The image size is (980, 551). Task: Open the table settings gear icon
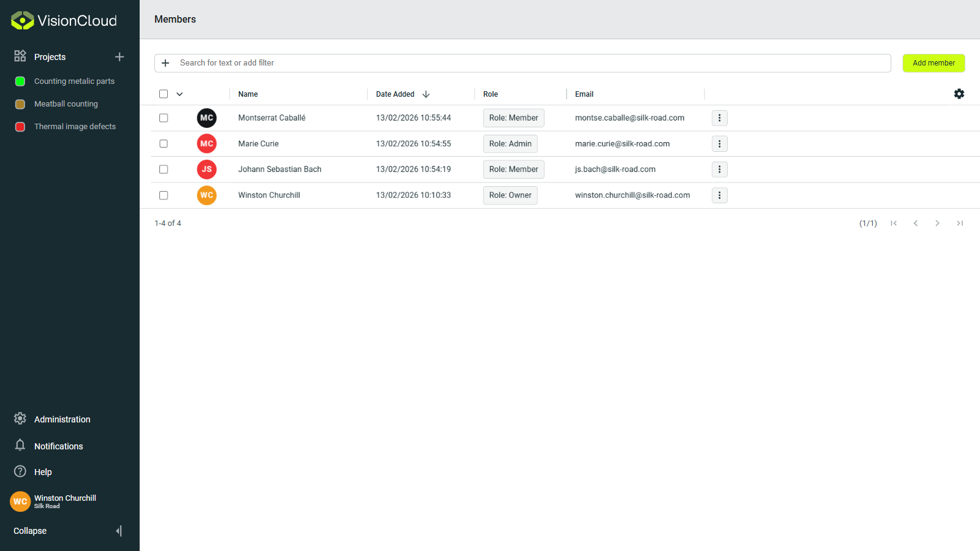(959, 94)
